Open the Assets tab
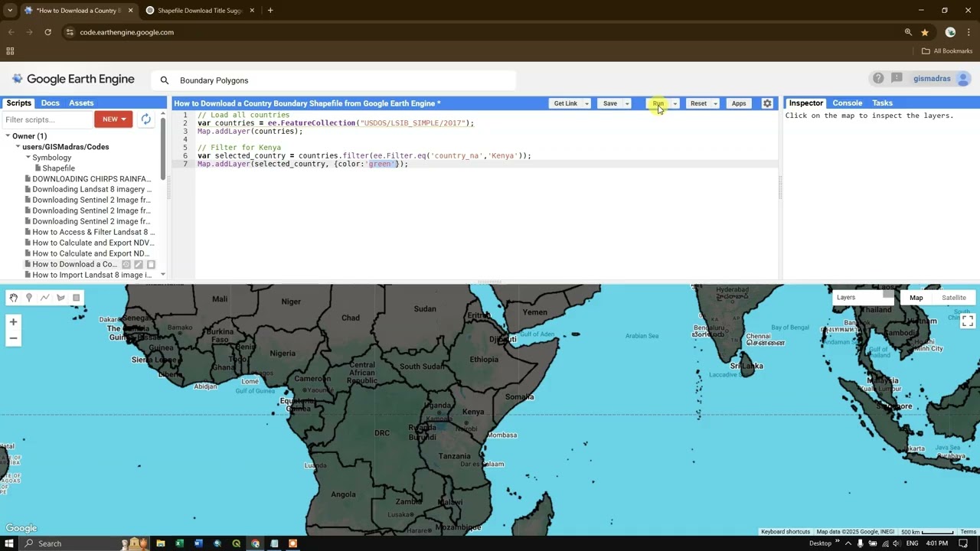The height and width of the screenshot is (551, 980). point(81,103)
